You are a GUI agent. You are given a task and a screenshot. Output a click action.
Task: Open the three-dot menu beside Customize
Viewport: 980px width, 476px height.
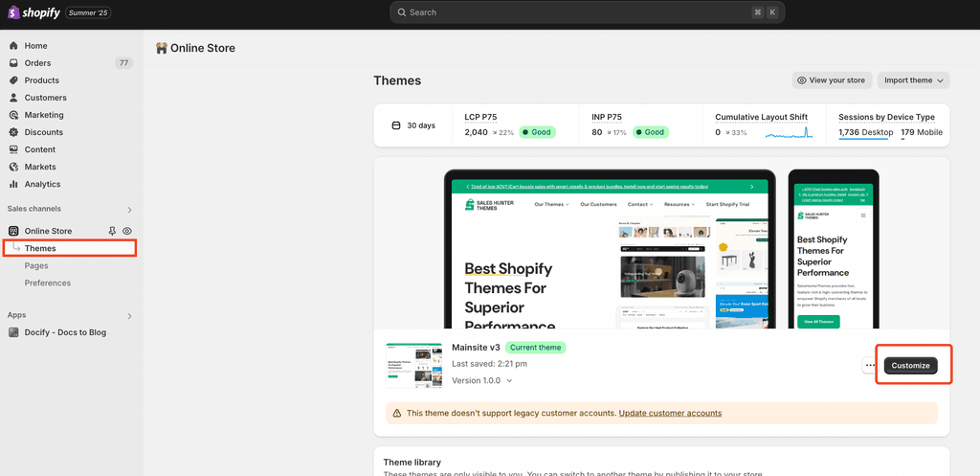(x=870, y=365)
